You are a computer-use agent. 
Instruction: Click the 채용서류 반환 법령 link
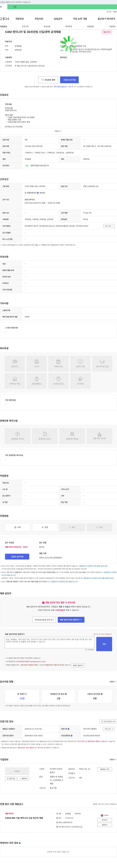pyautogui.click(x=64, y=582)
